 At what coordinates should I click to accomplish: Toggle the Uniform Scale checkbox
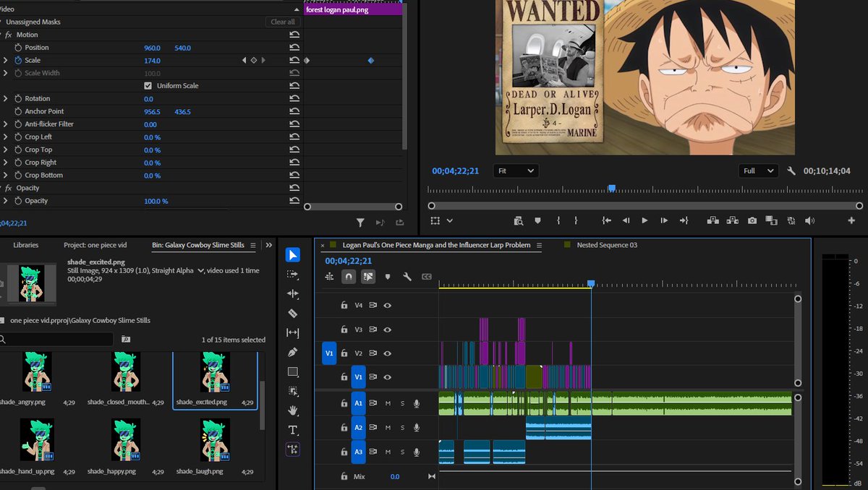[149, 86]
